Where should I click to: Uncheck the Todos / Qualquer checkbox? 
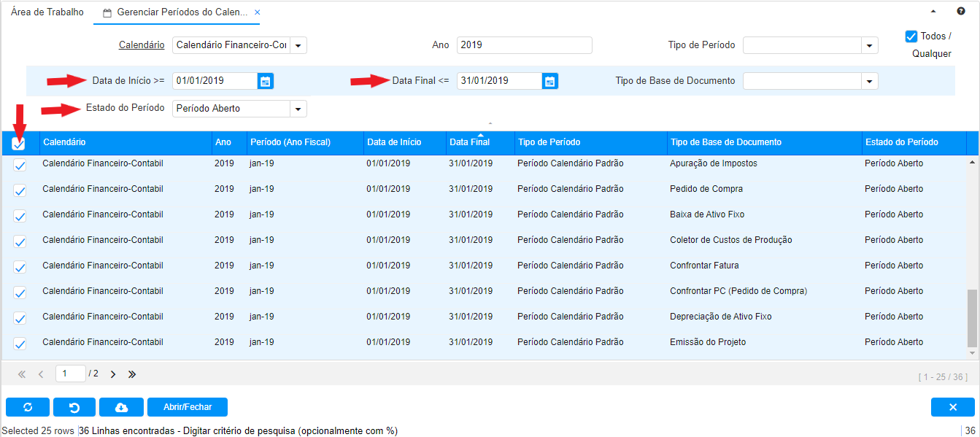click(x=911, y=36)
